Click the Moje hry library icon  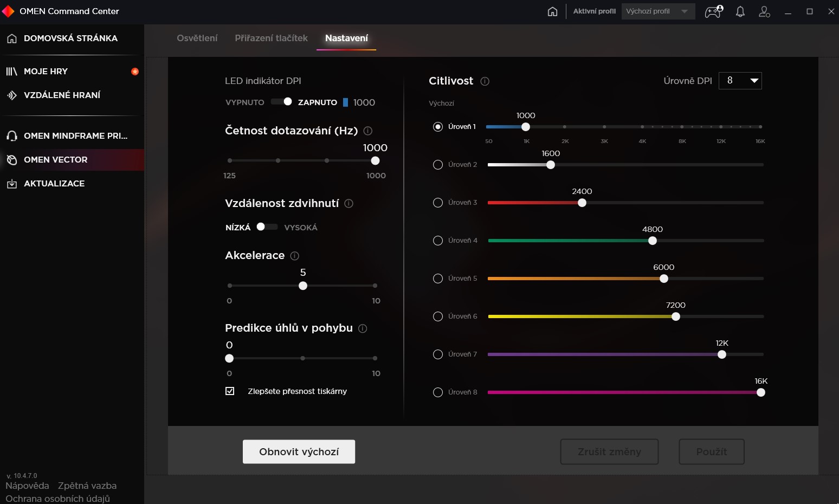tap(12, 72)
